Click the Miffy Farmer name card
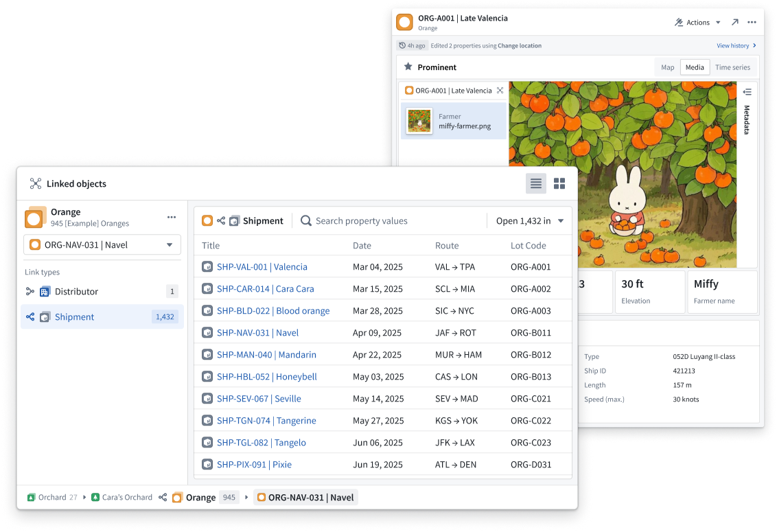The height and width of the screenshot is (532, 777). (722, 292)
